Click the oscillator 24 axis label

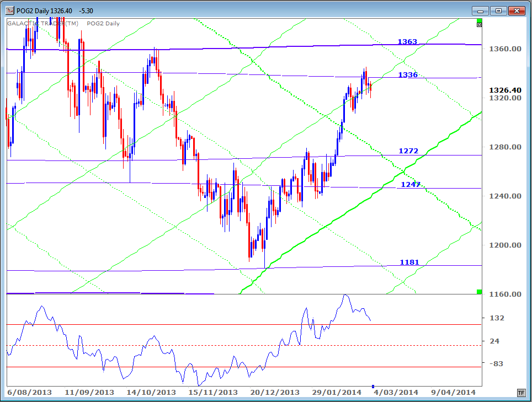(494, 341)
